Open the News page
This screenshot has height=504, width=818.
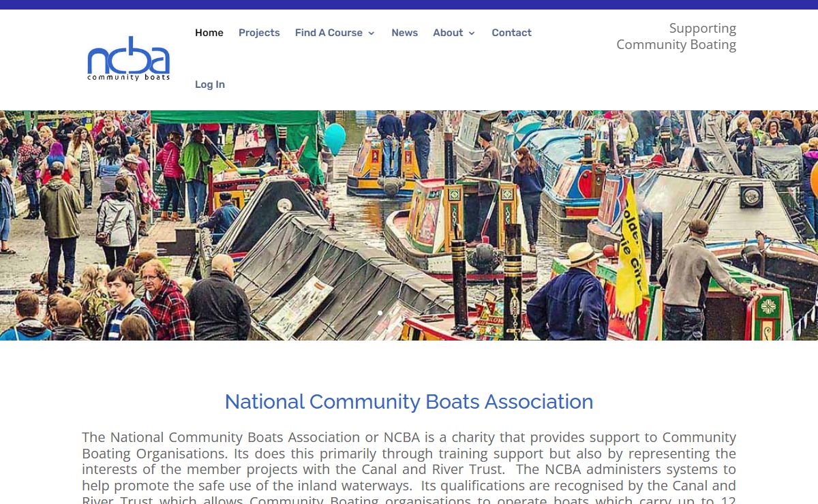(x=404, y=33)
